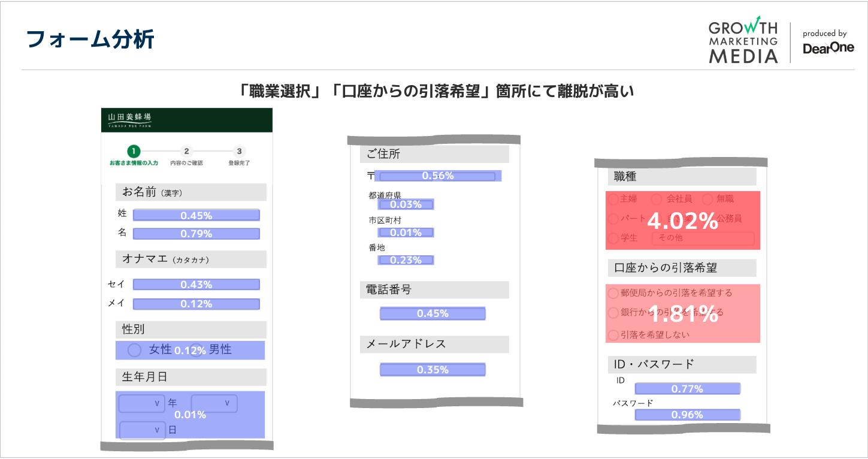Viewport: 868px width, 459px height.
Task: Click the 姓 input field
Action: 196,215
